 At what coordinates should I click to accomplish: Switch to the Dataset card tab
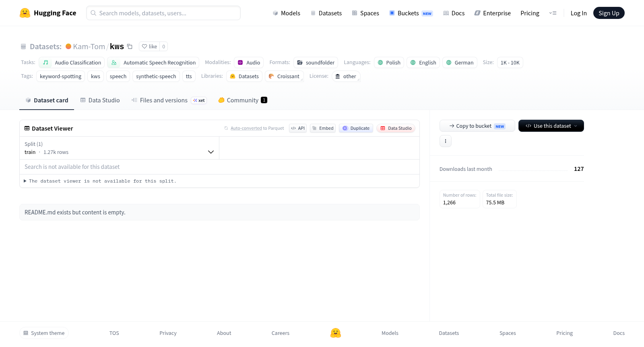[x=47, y=100]
